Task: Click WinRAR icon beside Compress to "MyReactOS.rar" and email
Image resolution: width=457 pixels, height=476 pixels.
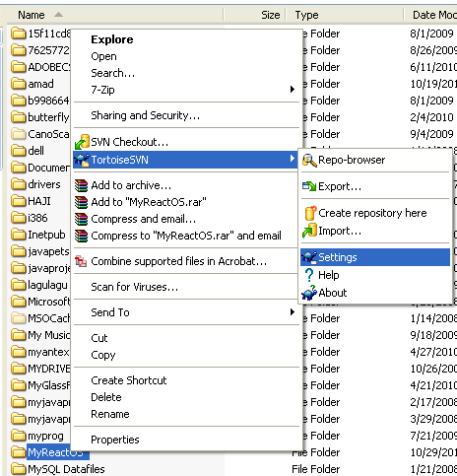Action: coord(81,236)
